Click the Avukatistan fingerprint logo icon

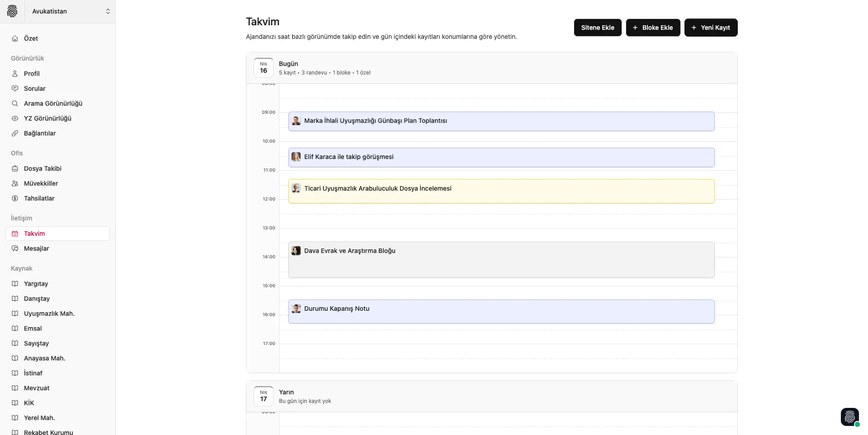click(12, 11)
